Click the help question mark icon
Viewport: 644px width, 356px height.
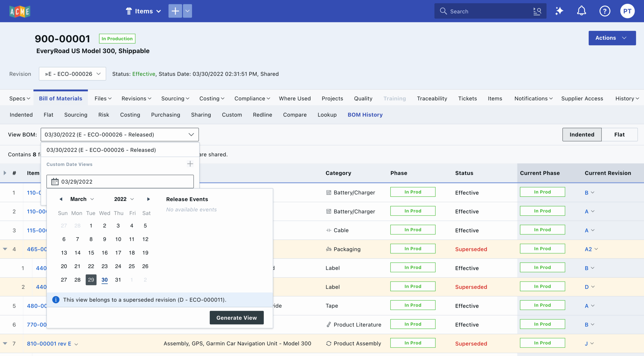(605, 11)
